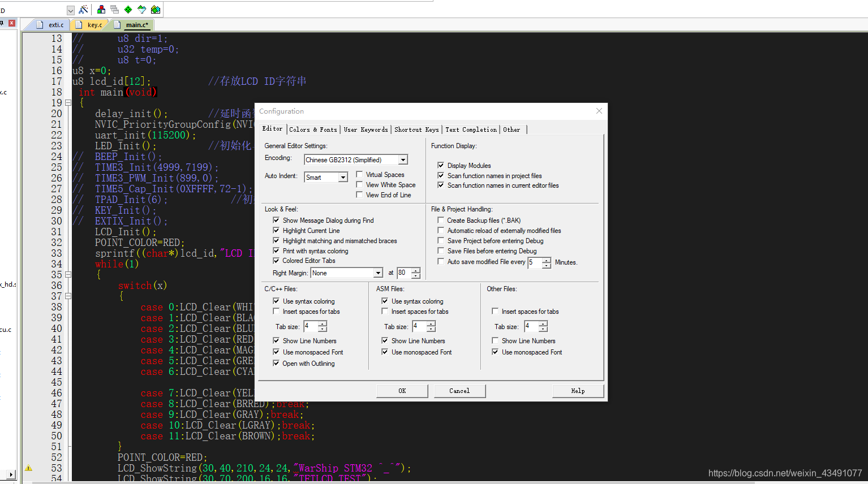Click the warning triangle at line 53
This screenshot has width=868, height=484.
click(x=28, y=468)
